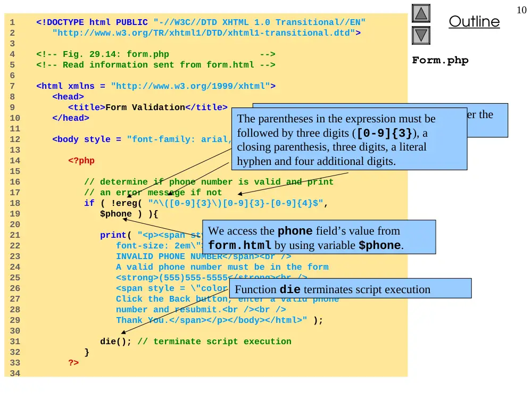
Task: Select the "print(" statement on line 21
Action: (x=151, y=235)
